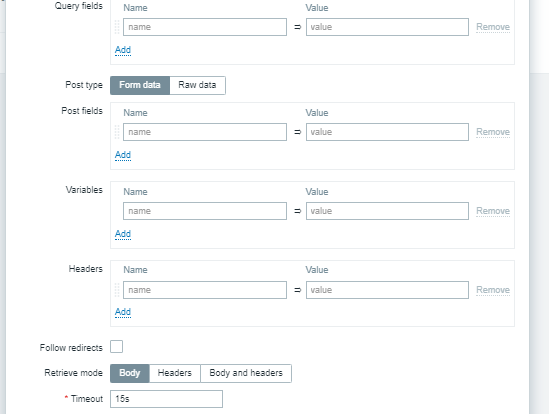549x414 pixels.
Task: Click the Headers name input
Action: (205, 290)
